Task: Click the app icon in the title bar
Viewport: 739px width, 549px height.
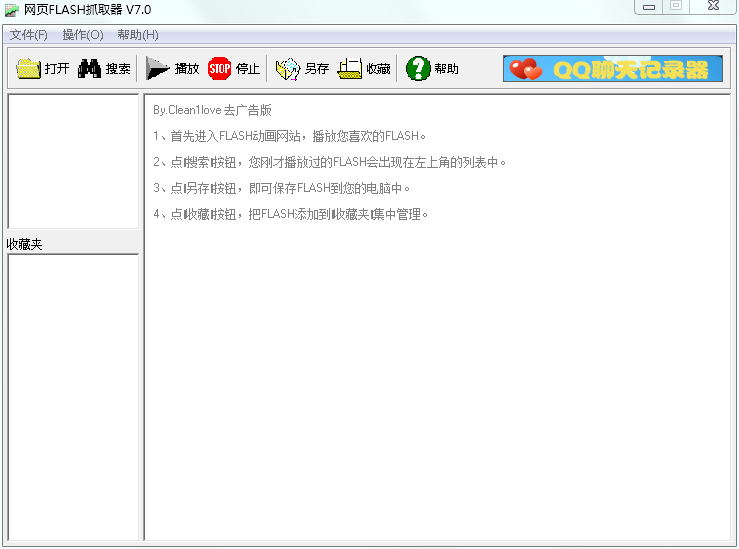Action: [x=12, y=11]
